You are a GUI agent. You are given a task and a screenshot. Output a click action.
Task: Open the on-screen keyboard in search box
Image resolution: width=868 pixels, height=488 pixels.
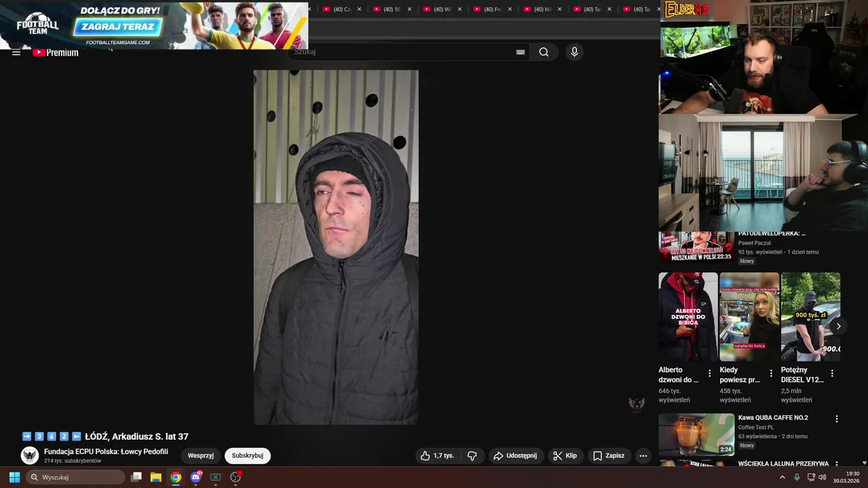pyautogui.click(x=520, y=52)
